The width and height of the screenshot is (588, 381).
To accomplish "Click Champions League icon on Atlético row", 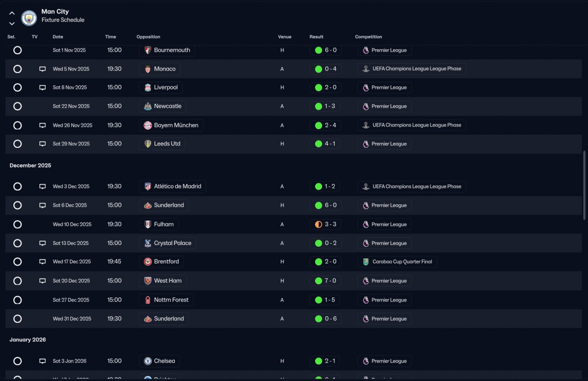I will click(366, 186).
